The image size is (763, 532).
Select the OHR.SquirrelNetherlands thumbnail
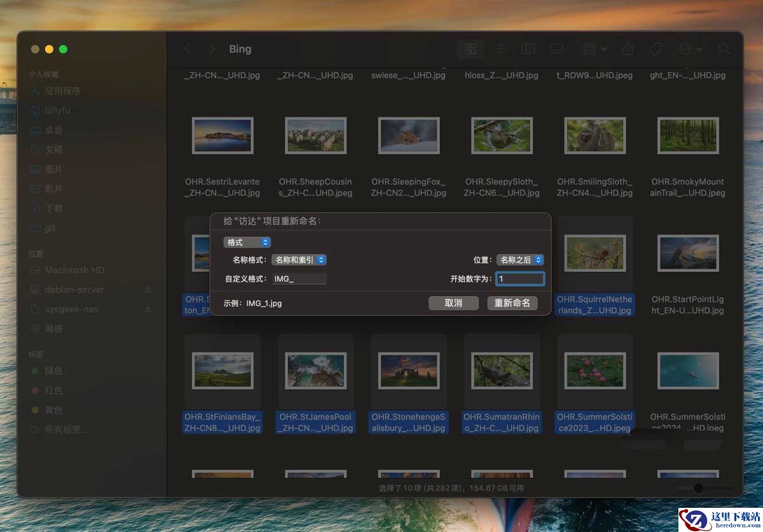pos(595,253)
